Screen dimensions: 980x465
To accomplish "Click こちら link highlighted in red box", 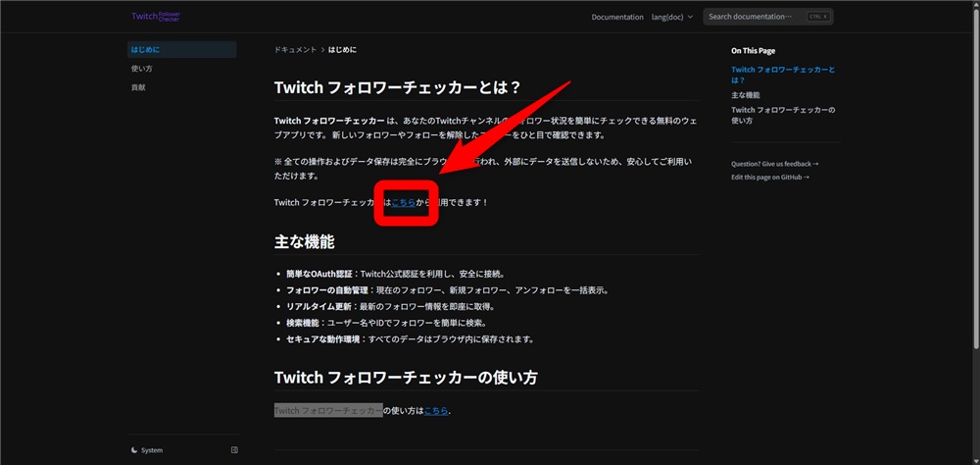I will coord(403,203).
